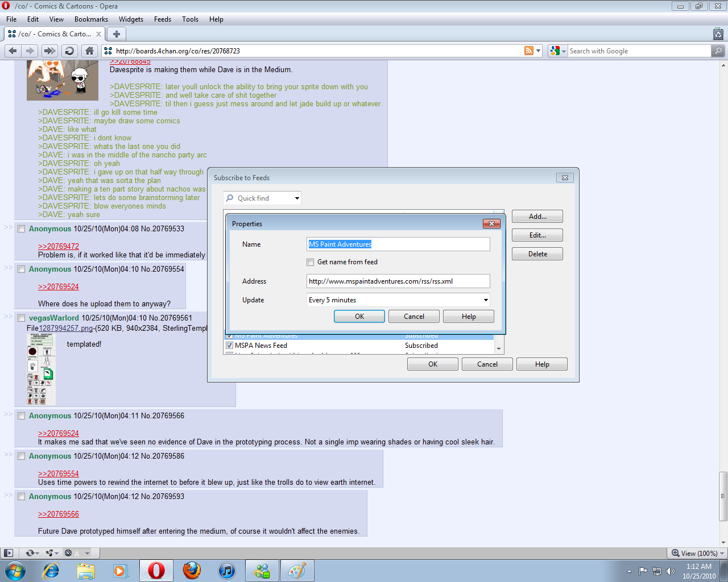The image size is (728, 582).
Task: Click the Delete feed button
Action: 537,254
